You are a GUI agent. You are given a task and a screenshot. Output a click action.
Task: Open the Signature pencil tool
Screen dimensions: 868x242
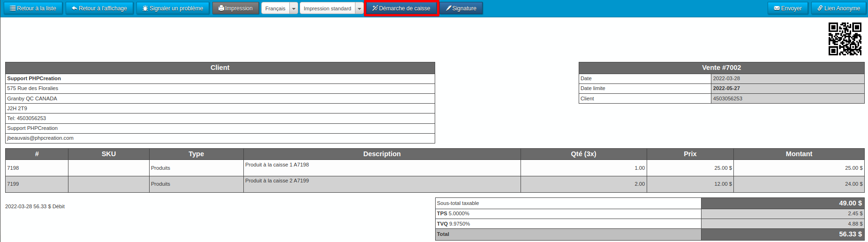(x=461, y=8)
